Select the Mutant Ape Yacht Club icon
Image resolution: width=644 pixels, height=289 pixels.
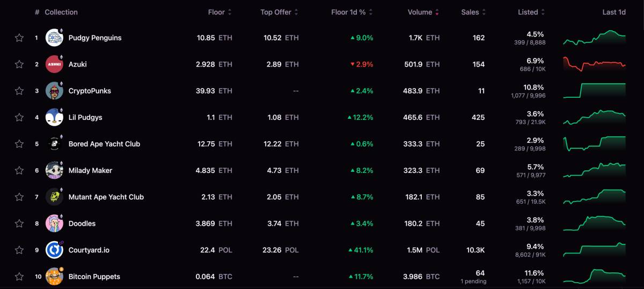(x=54, y=197)
